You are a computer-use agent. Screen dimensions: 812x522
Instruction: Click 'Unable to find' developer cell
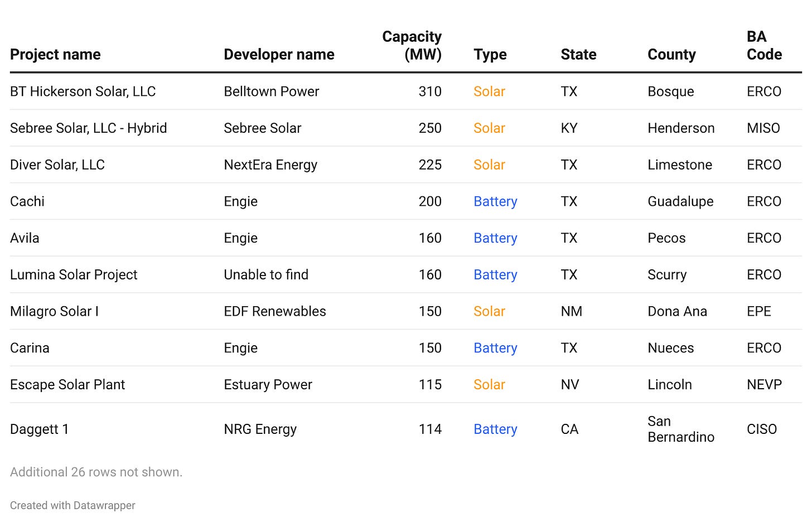point(266,275)
